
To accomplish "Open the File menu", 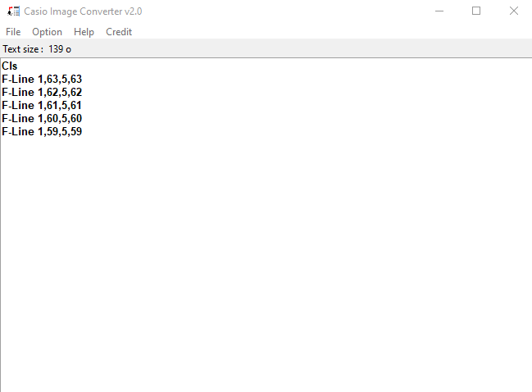I will click(13, 32).
